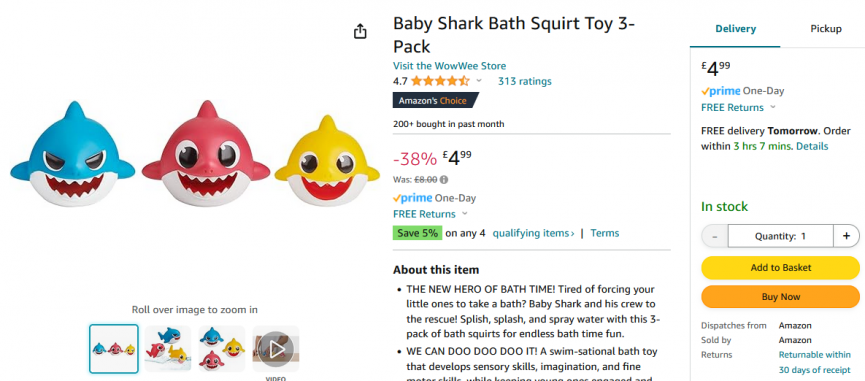Open the qualifying items link
865x381 pixels.
click(x=533, y=233)
